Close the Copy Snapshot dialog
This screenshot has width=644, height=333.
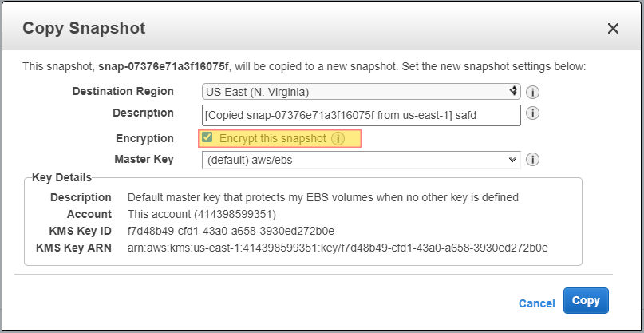pyautogui.click(x=613, y=29)
